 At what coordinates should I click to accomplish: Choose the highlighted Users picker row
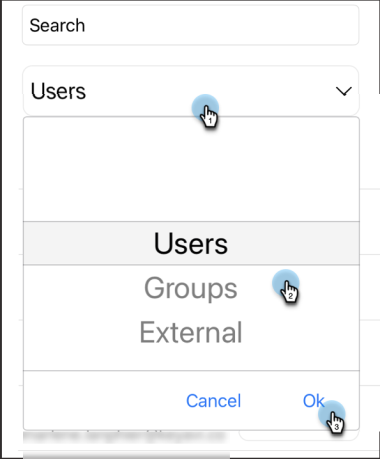191,243
